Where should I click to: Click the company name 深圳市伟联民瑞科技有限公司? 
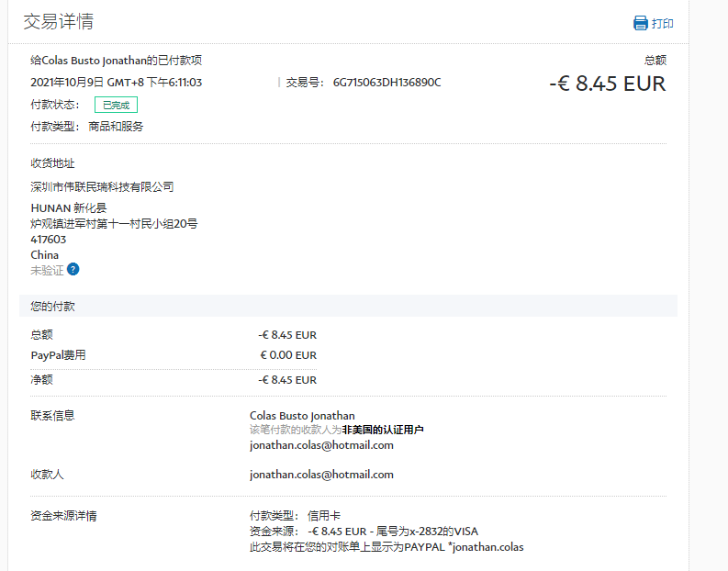click(x=102, y=187)
